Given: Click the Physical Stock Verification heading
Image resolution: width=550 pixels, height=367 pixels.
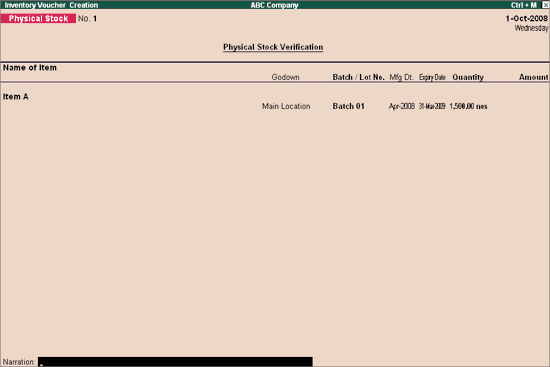Looking at the screenshot, I should pos(273,47).
